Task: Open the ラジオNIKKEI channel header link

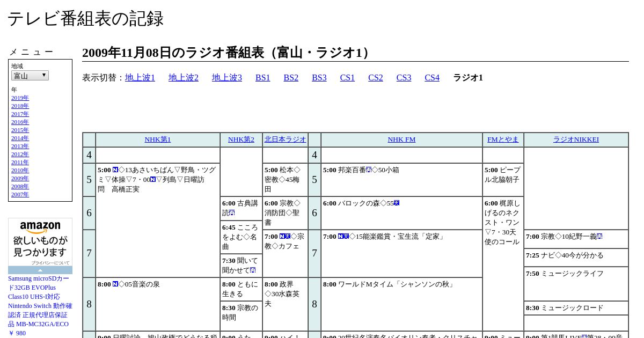Action: point(576,139)
